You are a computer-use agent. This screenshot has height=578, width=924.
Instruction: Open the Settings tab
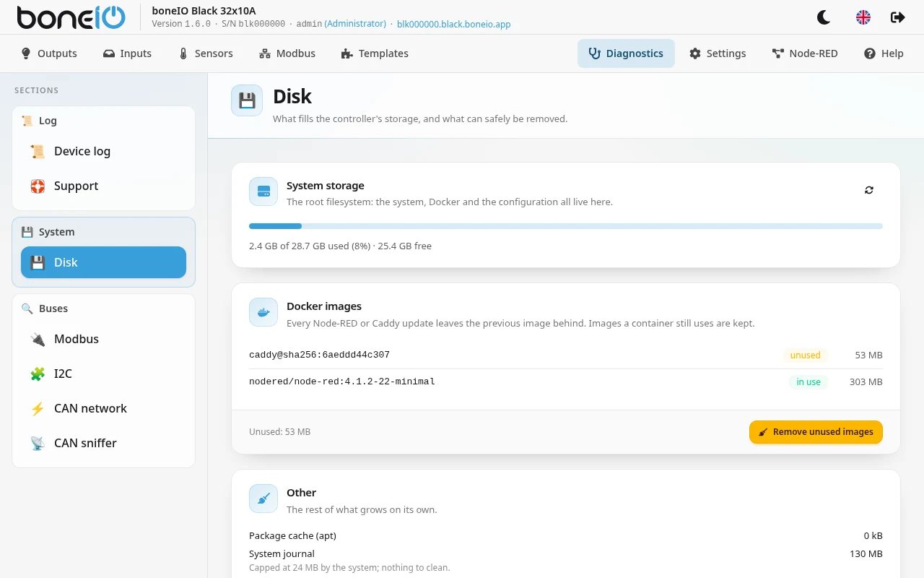click(718, 53)
